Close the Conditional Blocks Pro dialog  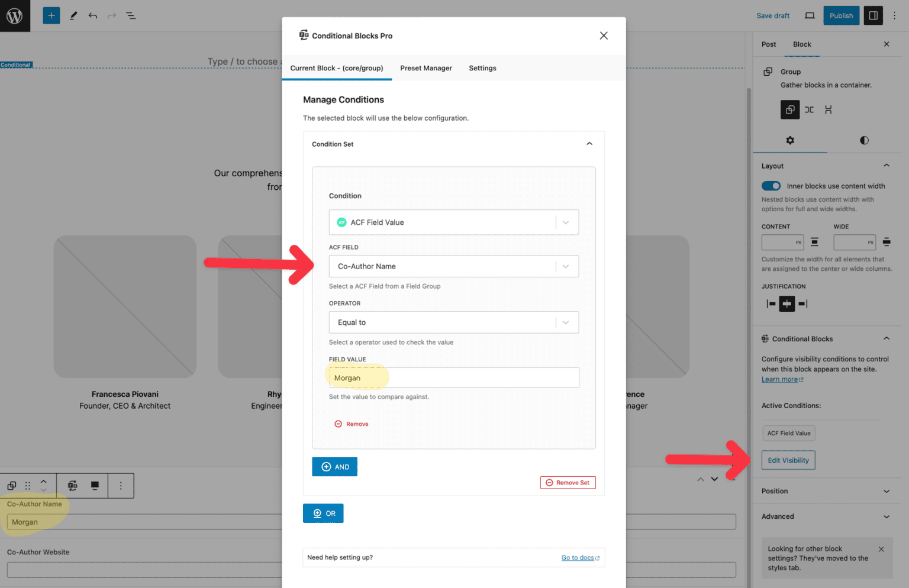click(604, 35)
